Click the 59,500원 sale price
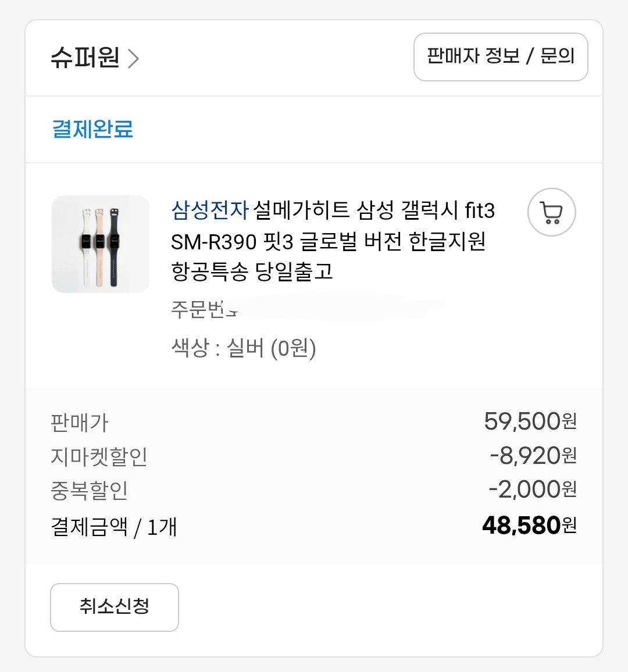 click(530, 421)
